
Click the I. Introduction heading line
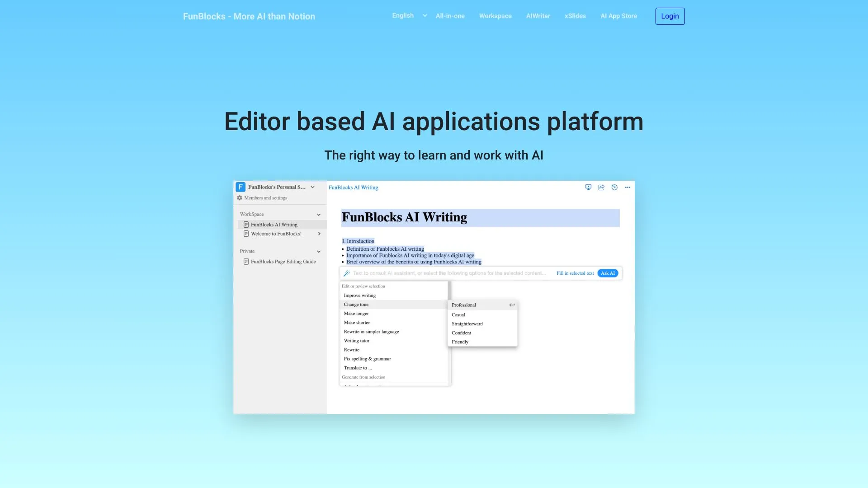358,241
